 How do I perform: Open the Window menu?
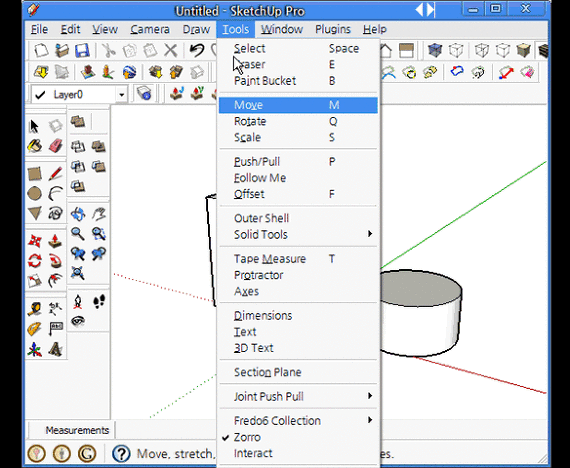[282, 29]
